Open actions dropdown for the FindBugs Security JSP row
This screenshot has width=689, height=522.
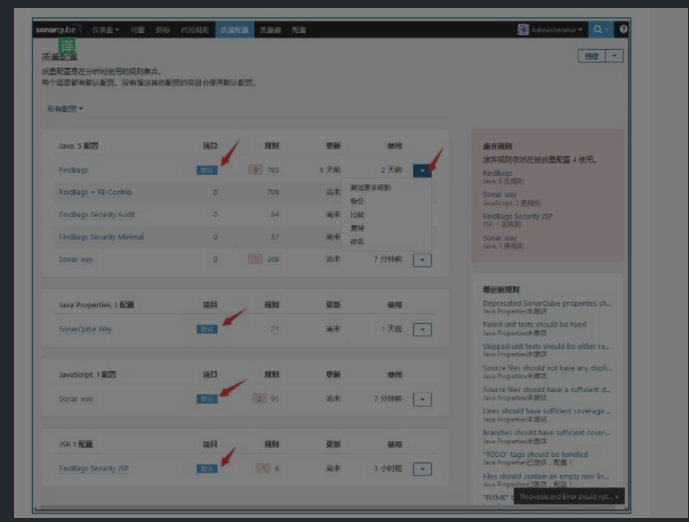coord(422,469)
